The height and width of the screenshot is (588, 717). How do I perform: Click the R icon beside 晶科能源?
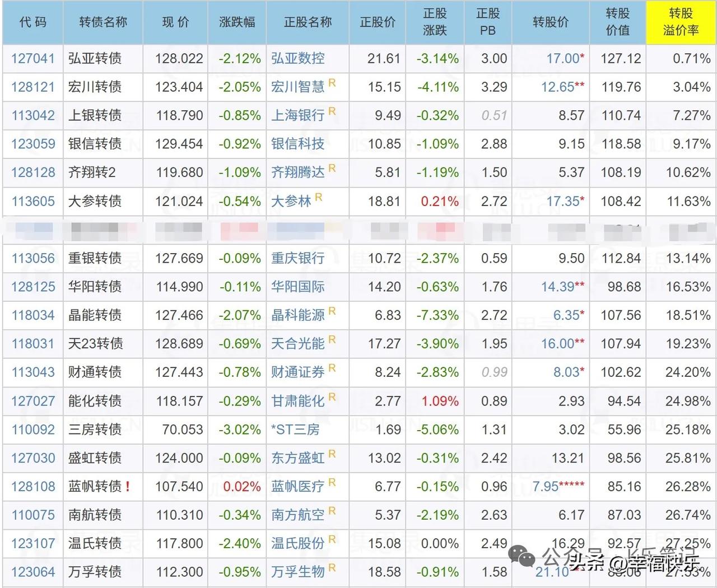[x=332, y=311]
